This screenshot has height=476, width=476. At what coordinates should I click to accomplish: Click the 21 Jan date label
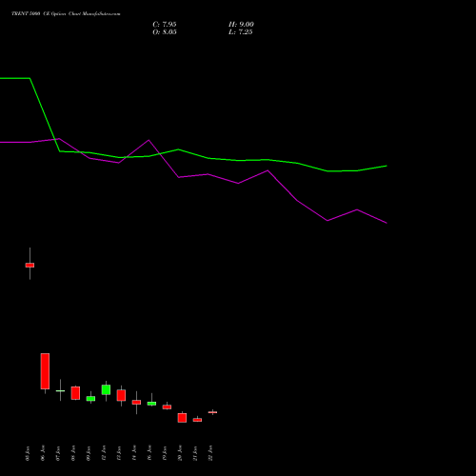[x=195, y=453]
